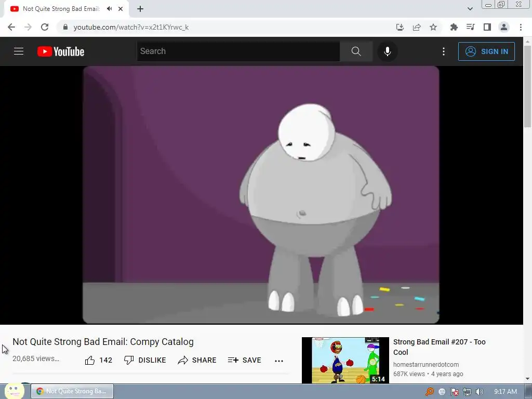Focus the YouTube Search input field
532x399 pixels.
pyautogui.click(x=238, y=51)
